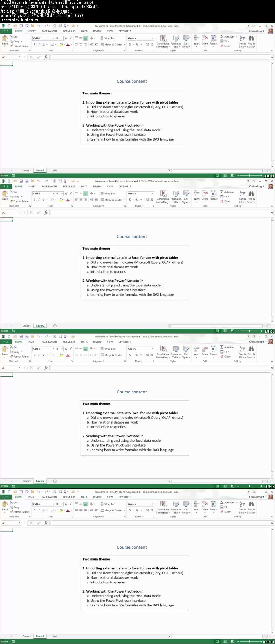Click Insert Function fx in the 00:00:50 frame
The width and height of the screenshot is (275, 644).
[x=46, y=57]
